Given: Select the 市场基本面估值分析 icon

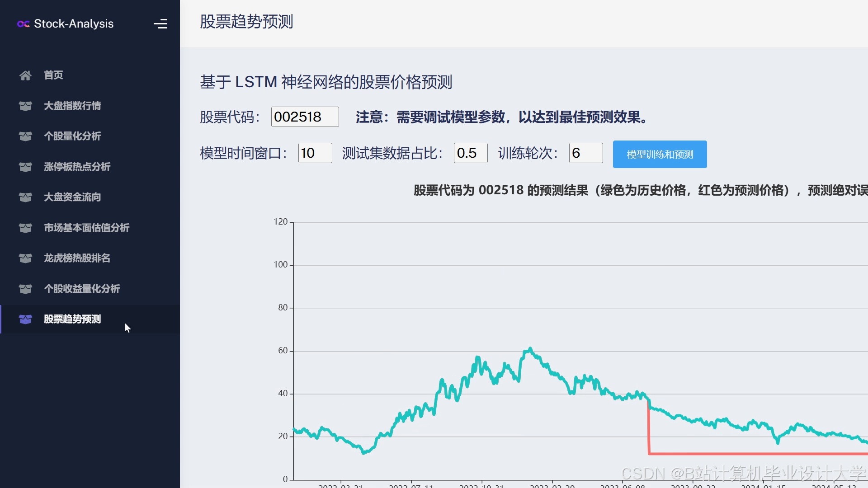Looking at the screenshot, I should coord(25,228).
